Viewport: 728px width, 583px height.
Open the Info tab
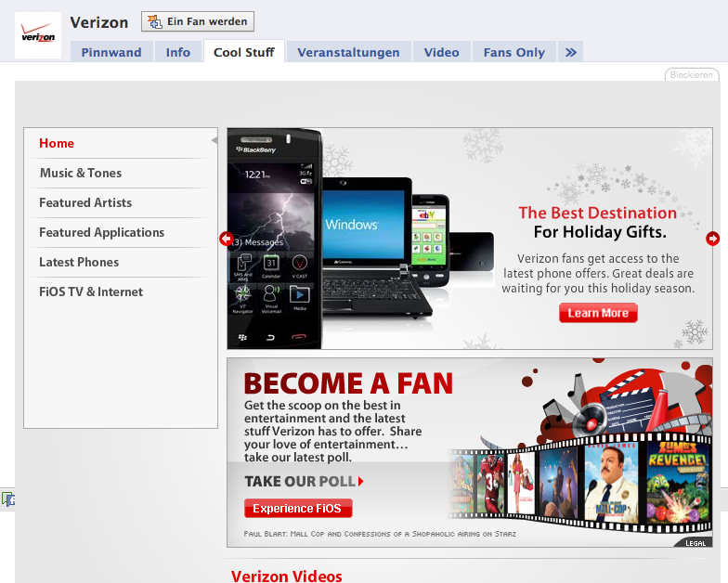pos(178,52)
